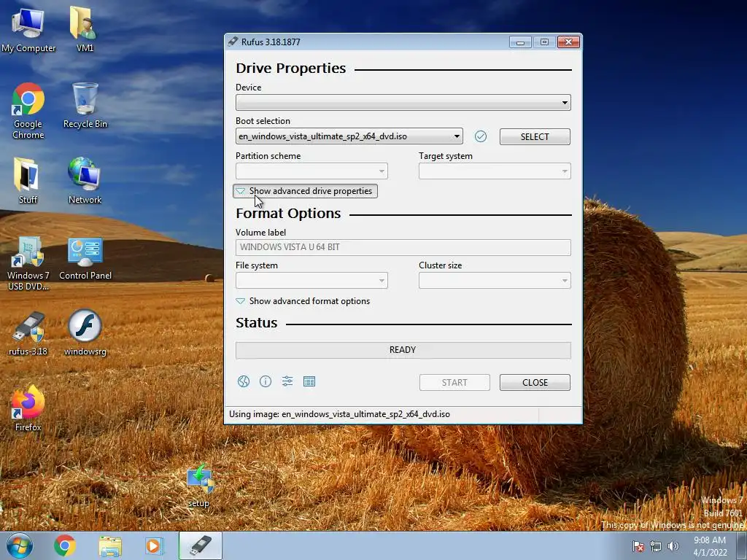Select the Firefox desktop shortcut
The width and height of the screenshot is (747, 560).
coord(28,408)
